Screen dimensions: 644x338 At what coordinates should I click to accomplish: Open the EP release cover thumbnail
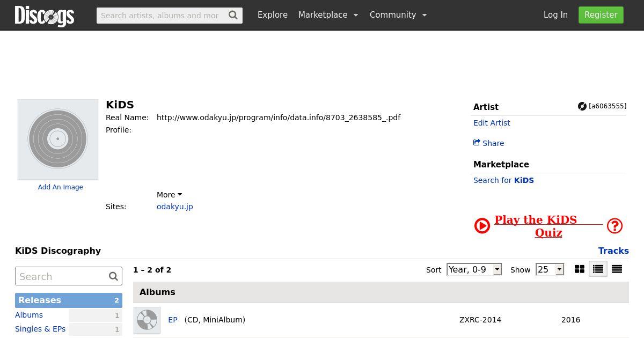click(x=147, y=320)
